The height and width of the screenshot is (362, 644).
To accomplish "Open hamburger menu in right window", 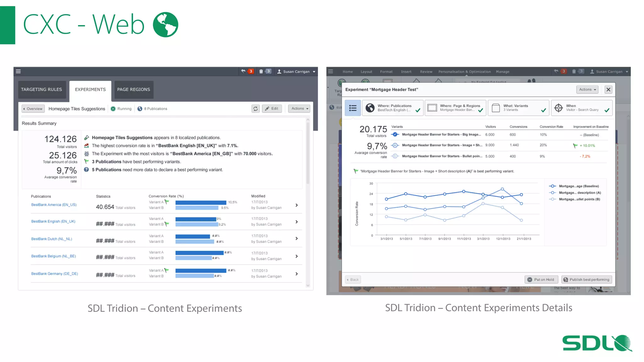I will (x=330, y=71).
